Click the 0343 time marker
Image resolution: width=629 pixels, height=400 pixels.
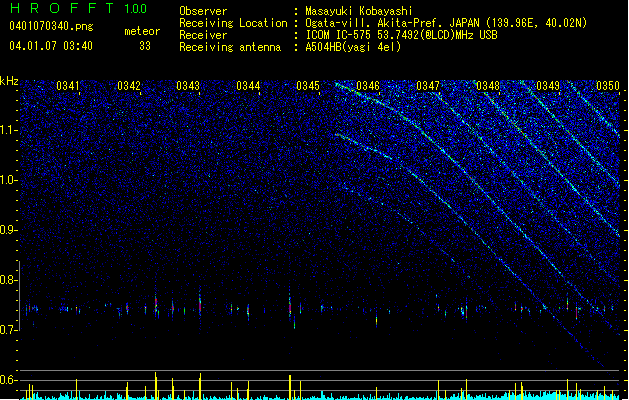click(188, 86)
